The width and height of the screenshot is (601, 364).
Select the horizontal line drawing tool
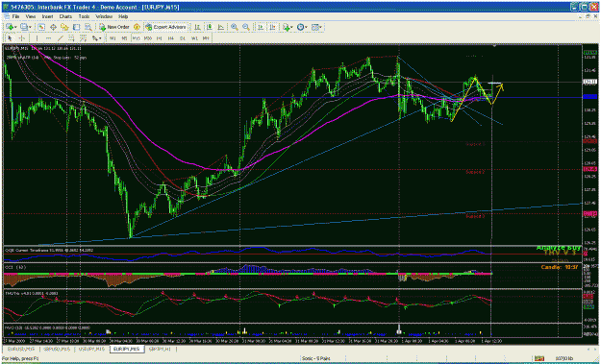[x=48, y=38]
